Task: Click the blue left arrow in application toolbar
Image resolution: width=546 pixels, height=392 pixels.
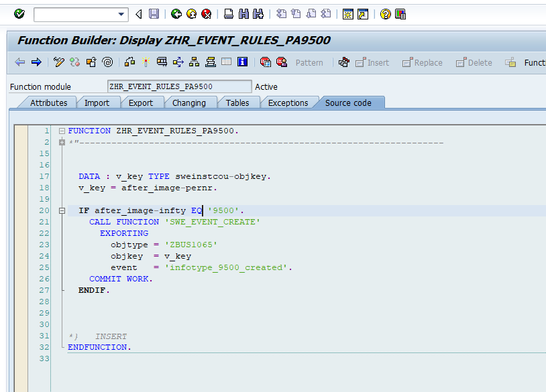Action: click(x=20, y=62)
